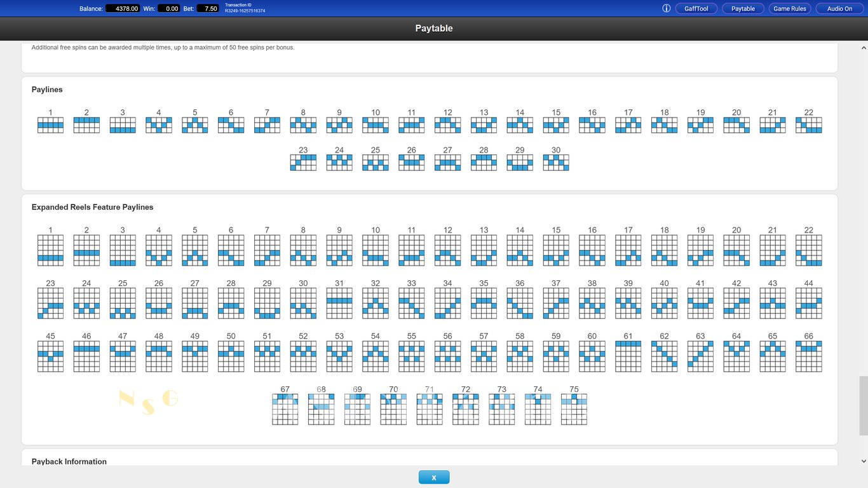
Task: Click Expanded Reels payline 31 diagram
Action: pyautogui.click(x=339, y=303)
